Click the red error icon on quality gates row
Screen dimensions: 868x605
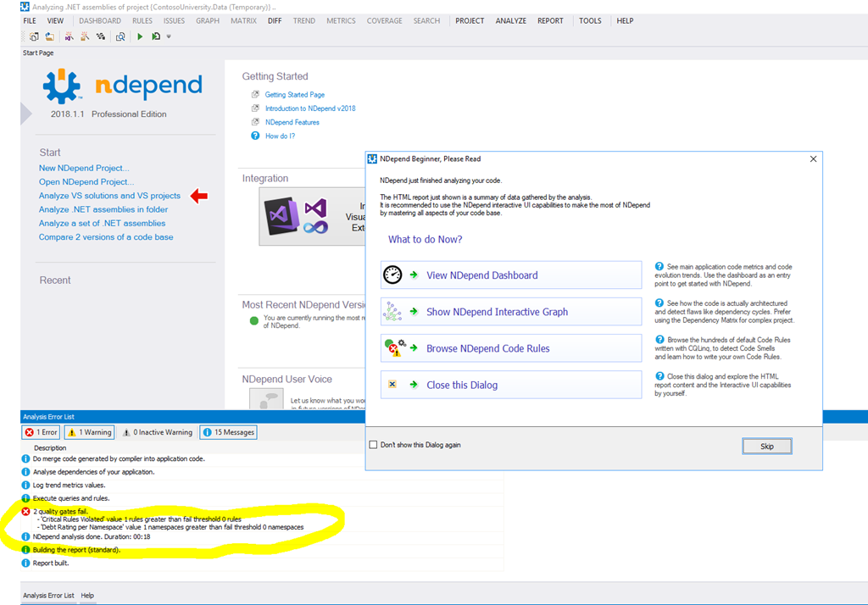pyautogui.click(x=25, y=512)
